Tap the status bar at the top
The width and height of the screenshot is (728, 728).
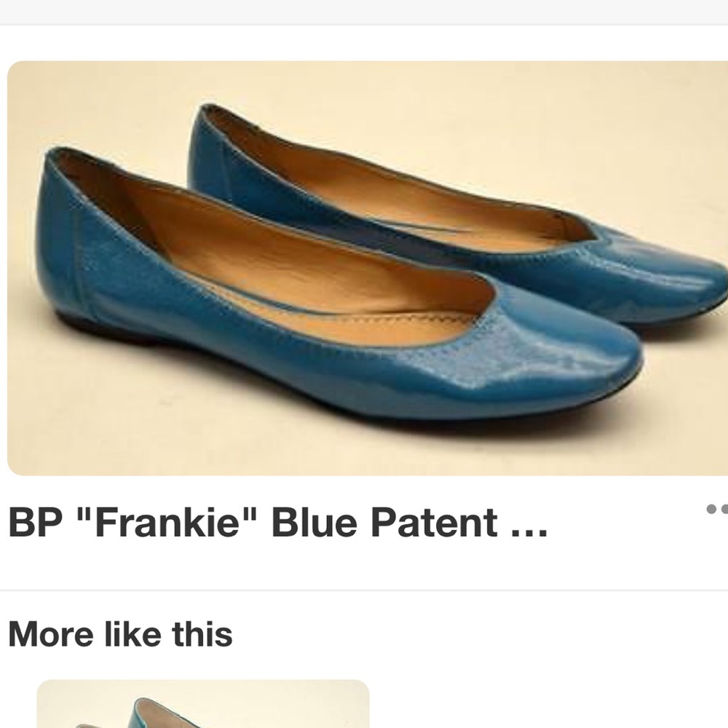point(364,11)
